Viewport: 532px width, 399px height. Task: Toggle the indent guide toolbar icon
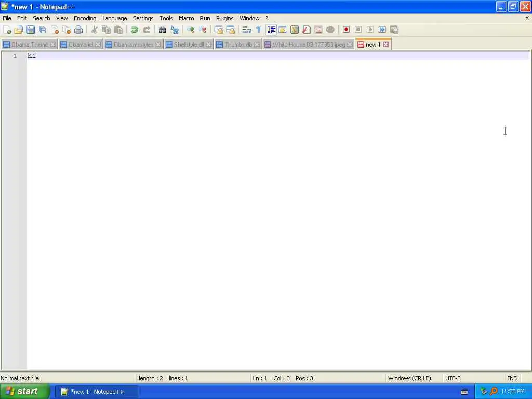[x=271, y=30]
